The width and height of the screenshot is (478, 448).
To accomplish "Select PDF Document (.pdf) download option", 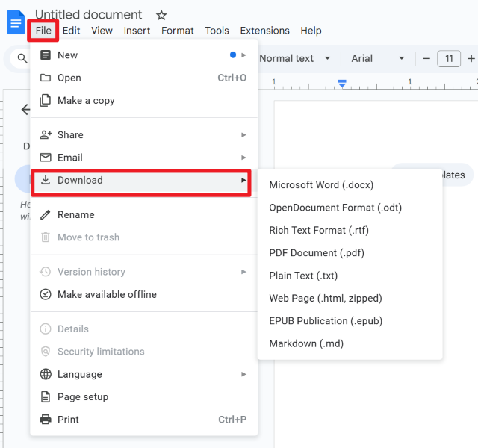I will pos(317,253).
